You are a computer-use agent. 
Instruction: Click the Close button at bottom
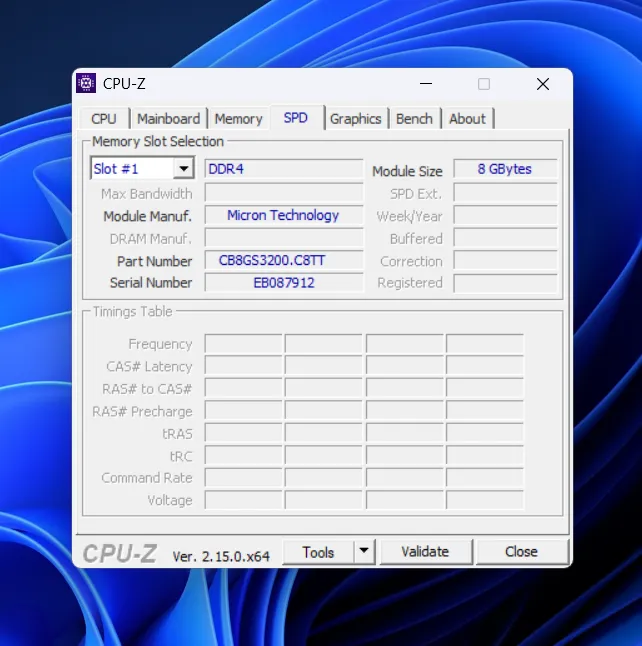pyautogui.click(x=521, y=551)
